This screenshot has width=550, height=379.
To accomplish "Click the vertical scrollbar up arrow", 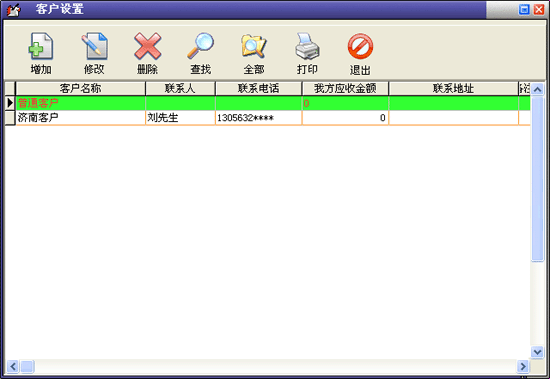I will [x=537, y=89].
